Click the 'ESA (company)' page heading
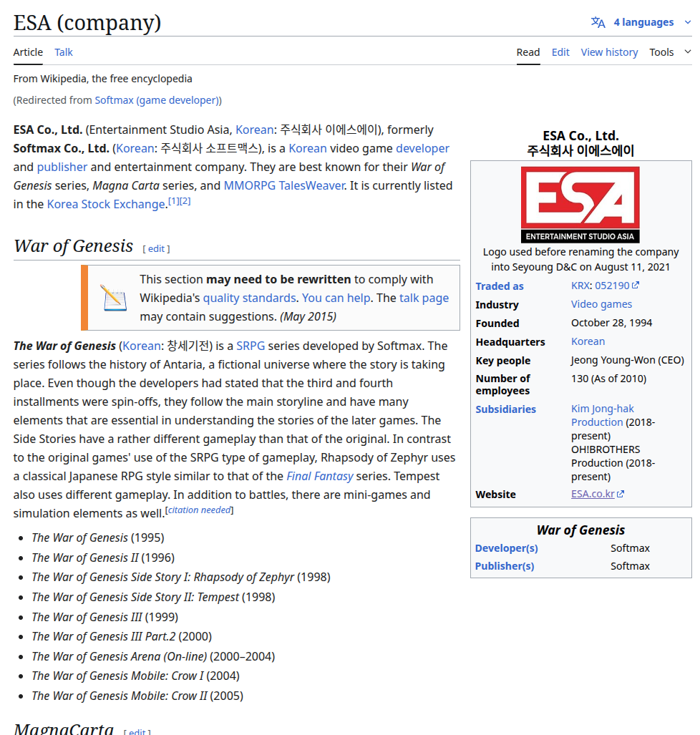This screenshot has width=700, height=735. [87, 22]
